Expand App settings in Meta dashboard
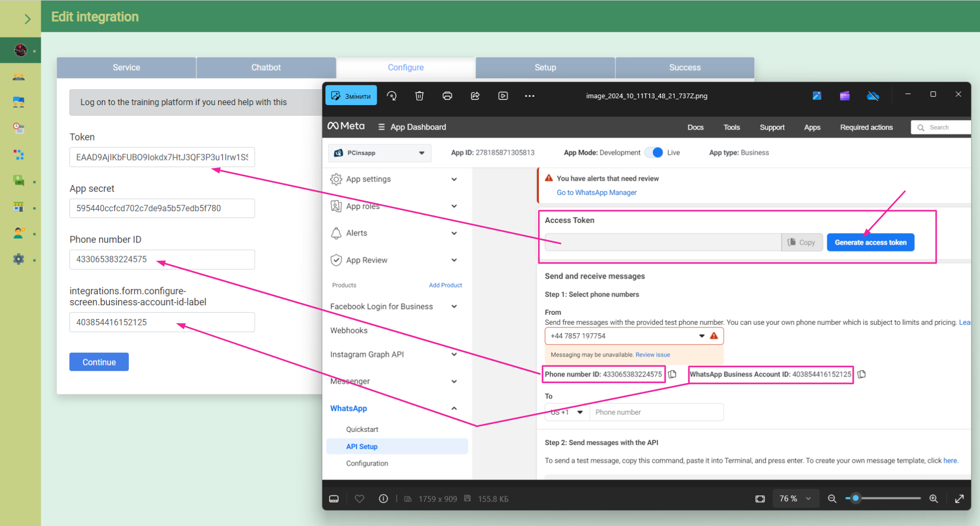 [x=394, y=179]
